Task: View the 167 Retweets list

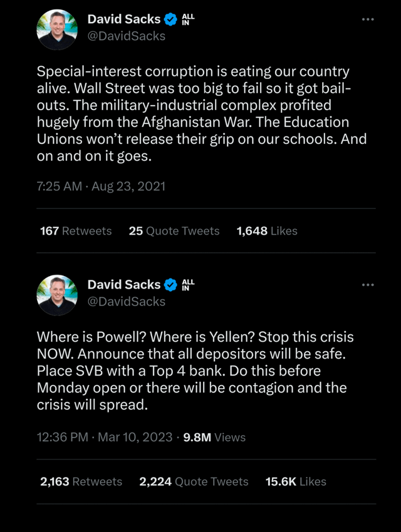Action: [76, 231]
